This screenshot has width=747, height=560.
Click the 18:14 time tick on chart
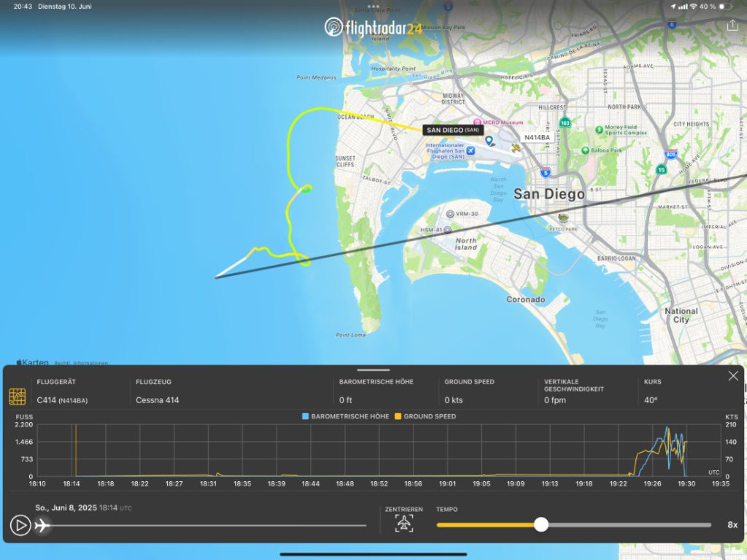point(71,483)
